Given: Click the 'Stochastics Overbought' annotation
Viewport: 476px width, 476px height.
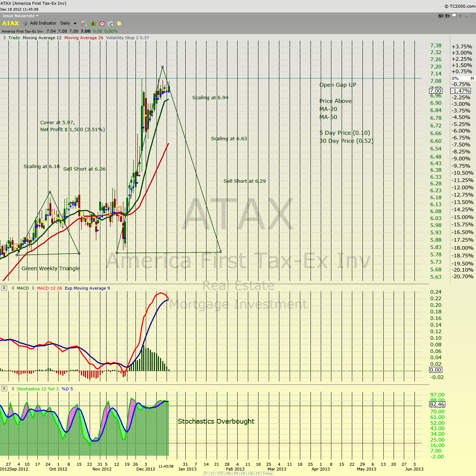Looking at the screenshot, I should pyautogui.click(x=216, y=421).
